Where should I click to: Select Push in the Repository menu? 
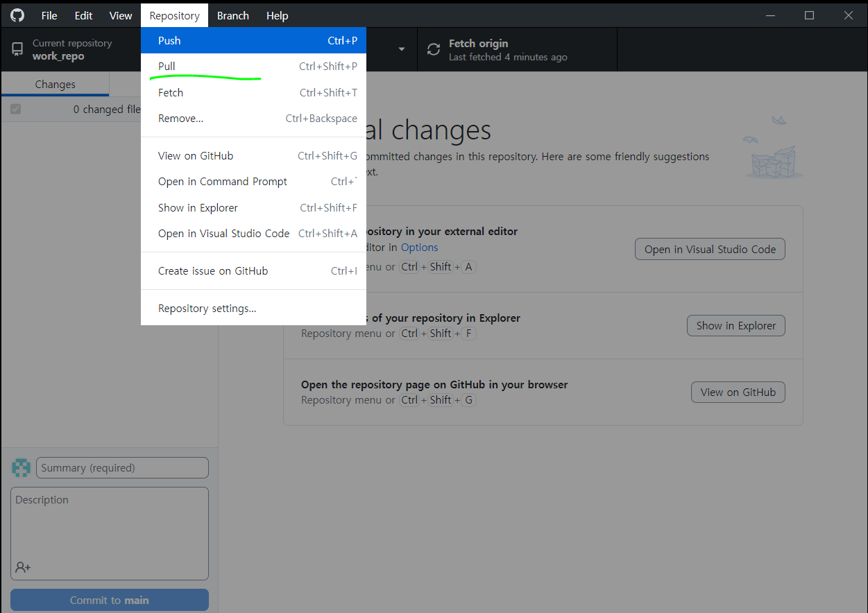click(253, 40)
